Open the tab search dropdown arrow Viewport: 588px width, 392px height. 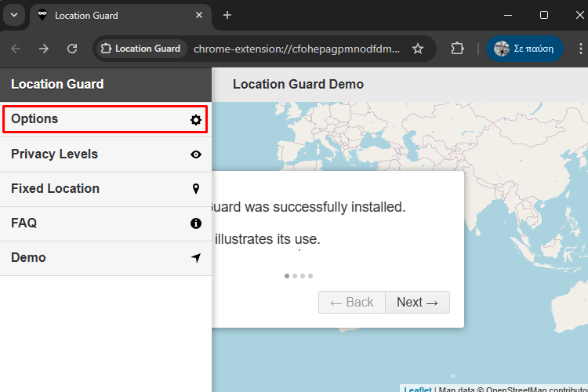[x=14, y=16]
